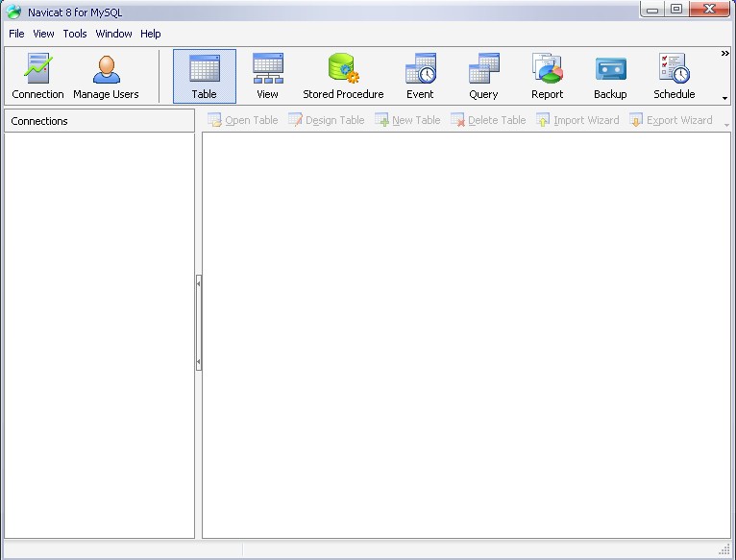
Task: Select the Schedule icon
Action: pos(674,76)
